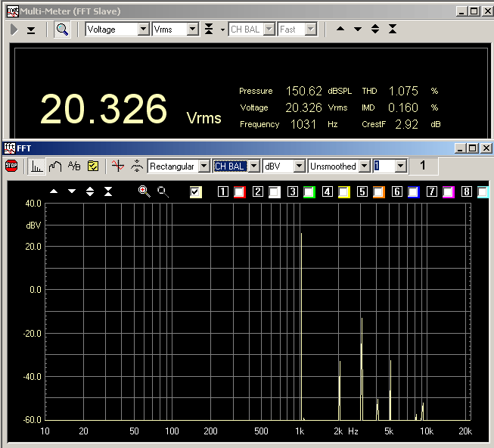This screenshot has height=448, width=494.
Task: Click the red crosshair cursor icon in FFT toolbar
Action: tap(117, 166)
